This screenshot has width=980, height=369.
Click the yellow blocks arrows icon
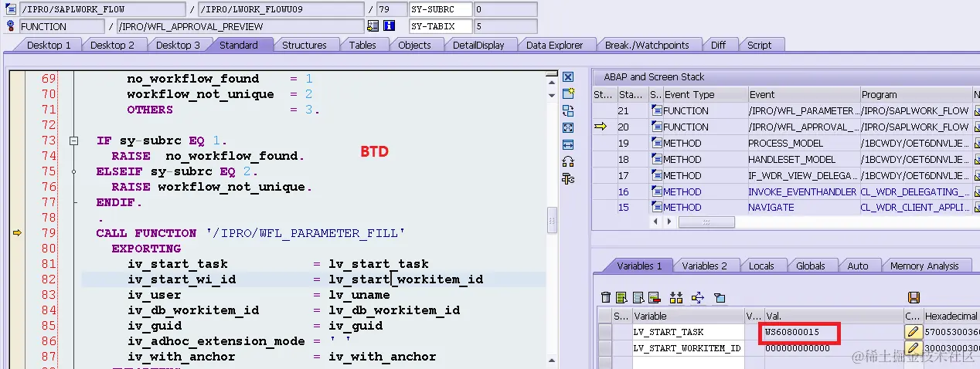pos(676,297)
